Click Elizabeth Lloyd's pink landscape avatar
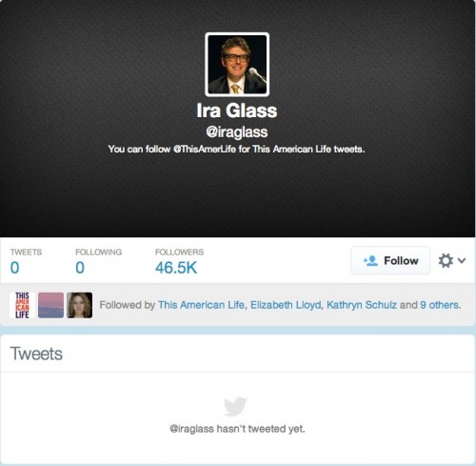Image resolution: width=476 pixels, height=466 pixels. click(50, 305)
